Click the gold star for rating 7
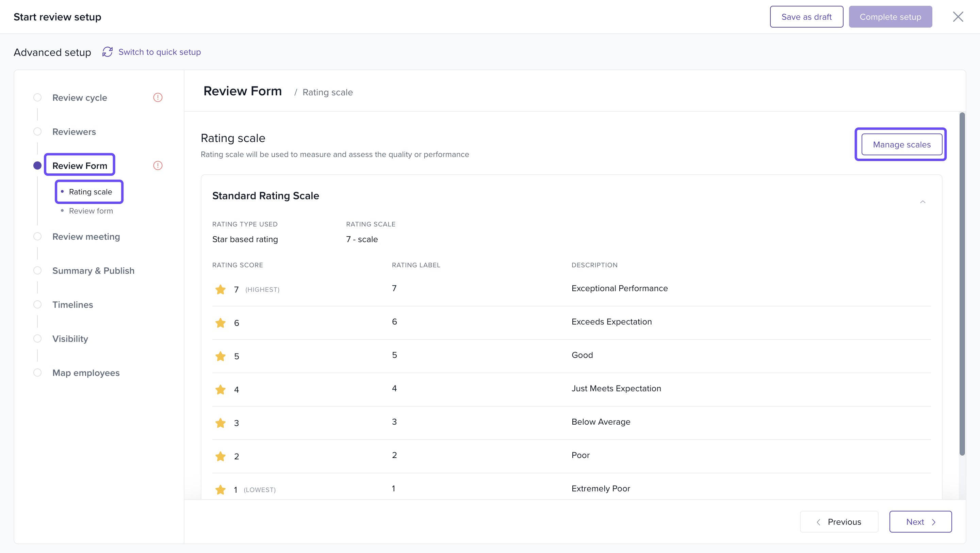Viewport: 980px width, 553px height. (220, 290)
